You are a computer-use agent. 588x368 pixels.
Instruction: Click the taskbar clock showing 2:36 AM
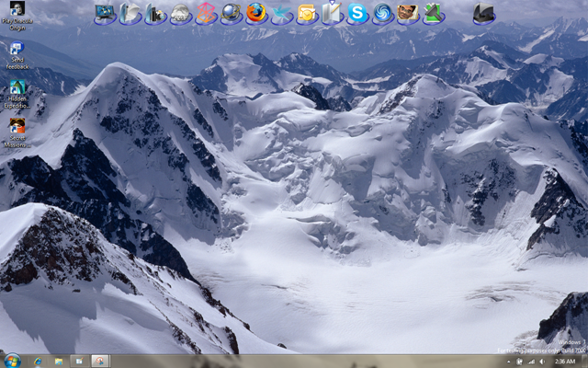(x=565, y=362)
